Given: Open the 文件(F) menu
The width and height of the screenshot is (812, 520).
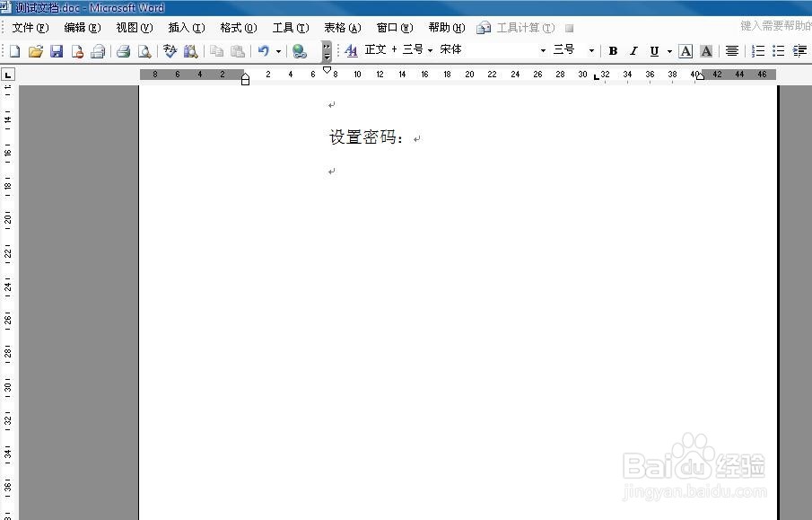Looking at the screenshot, I should tap(30, 28).
